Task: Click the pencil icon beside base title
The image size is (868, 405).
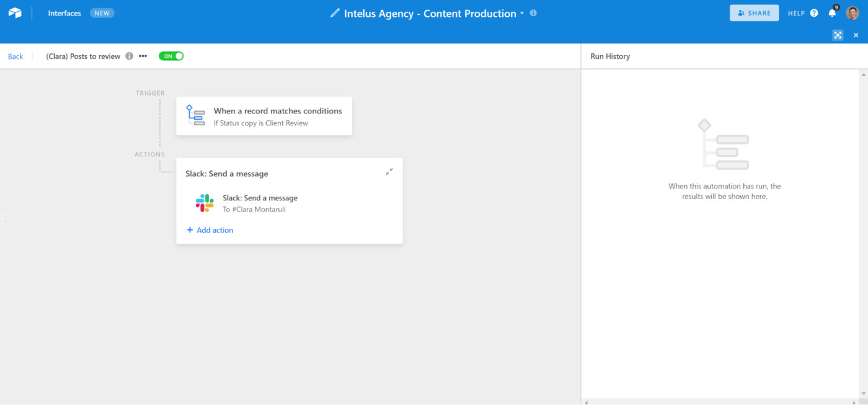Action: (335, 13)
